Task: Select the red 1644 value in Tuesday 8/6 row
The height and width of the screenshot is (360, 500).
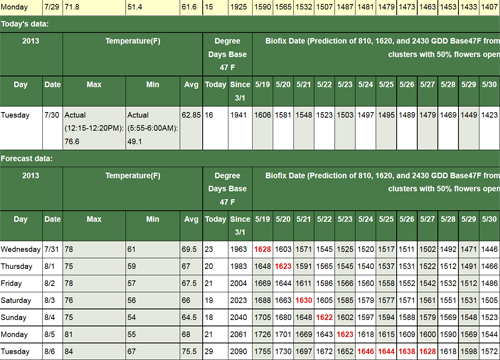Action: tap(386, 351)
